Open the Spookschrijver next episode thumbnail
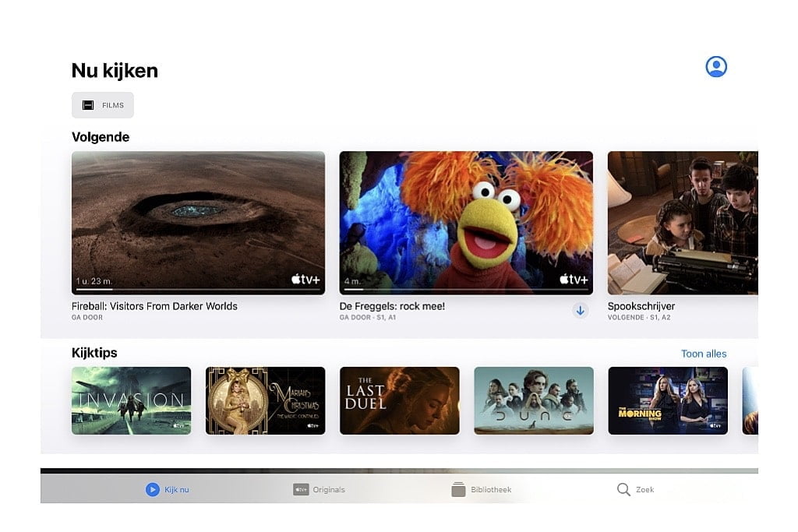 point(683,223)
